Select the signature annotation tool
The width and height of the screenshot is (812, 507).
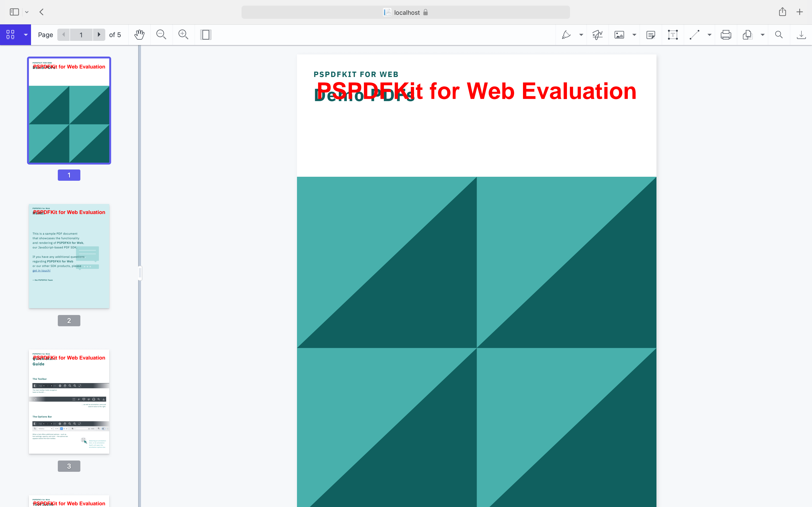tap(597, 35)
